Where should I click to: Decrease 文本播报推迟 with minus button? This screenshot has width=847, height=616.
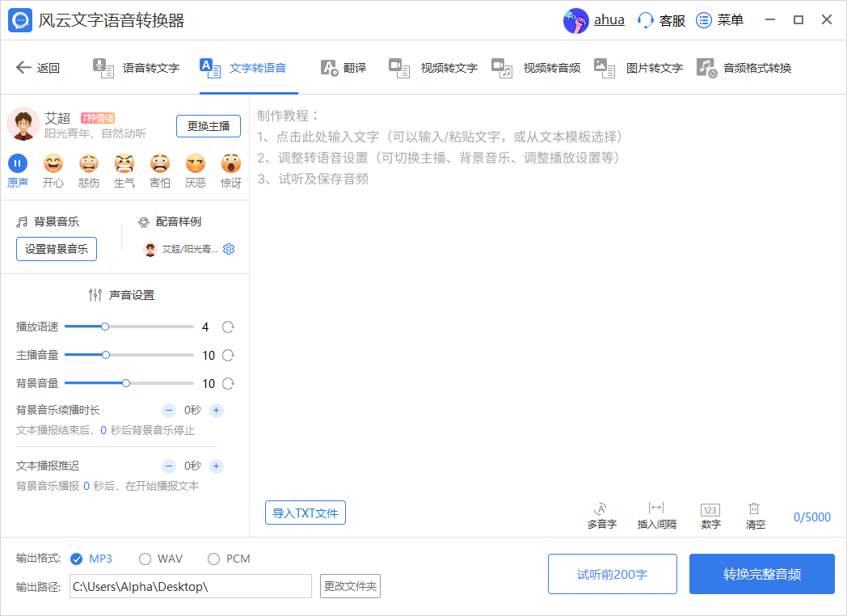coord(169,466)
